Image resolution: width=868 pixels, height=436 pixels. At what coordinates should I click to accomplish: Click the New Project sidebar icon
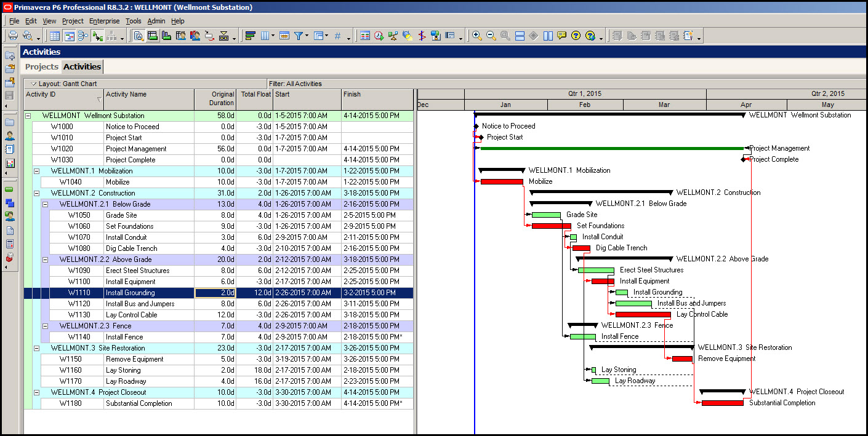10,55
